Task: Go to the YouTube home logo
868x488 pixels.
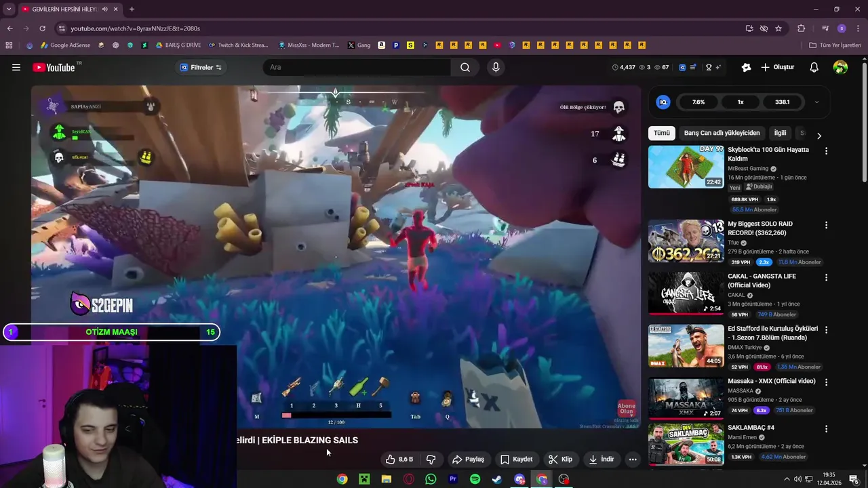Action: tap(54, 67)
